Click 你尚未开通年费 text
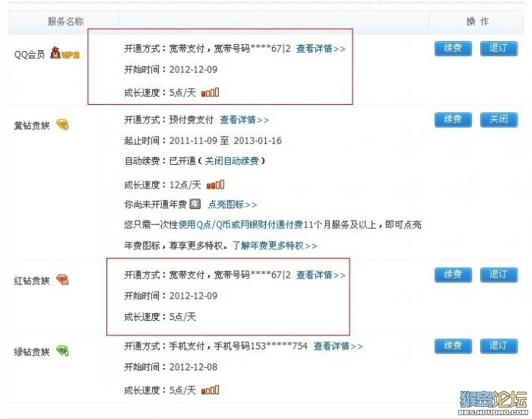Image resolution: width=532 pixels, height=419 pixels. click(x=155, y=204)
